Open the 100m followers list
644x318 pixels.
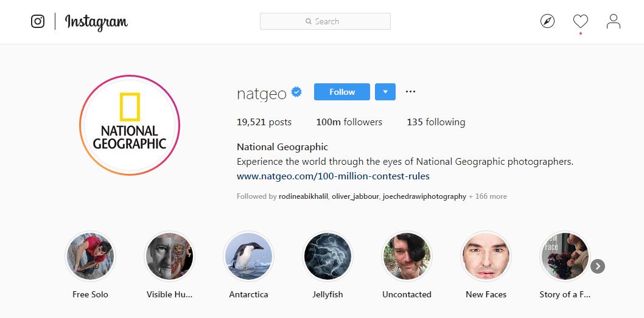click(x=349, y=122)
